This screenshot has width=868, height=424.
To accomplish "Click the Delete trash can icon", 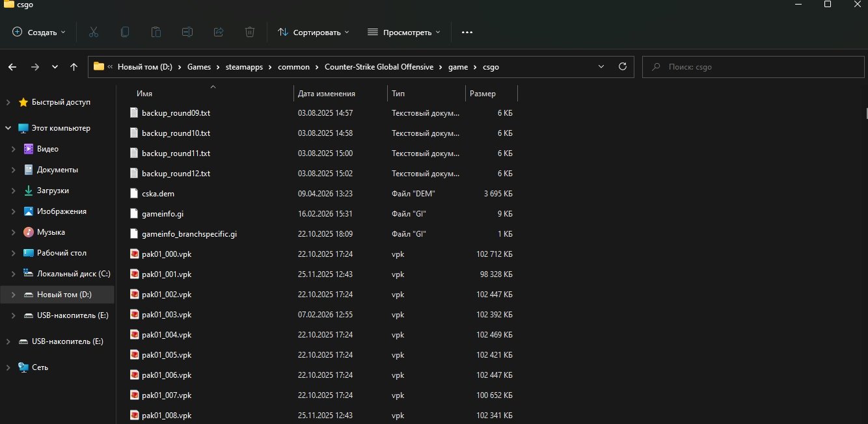I will (x=250, y=32).
